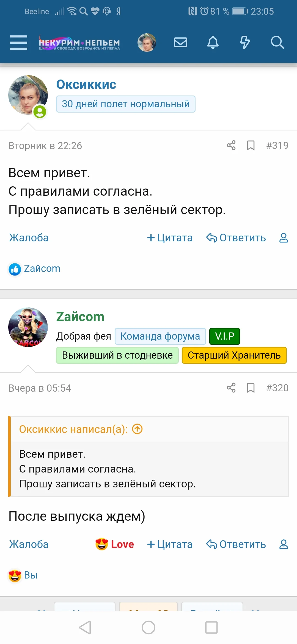Tap the thumbs-up icon beside Zайcom's reaction
Image resolution: width=297 pixels, height=644 pixels.
pos(15,269)
